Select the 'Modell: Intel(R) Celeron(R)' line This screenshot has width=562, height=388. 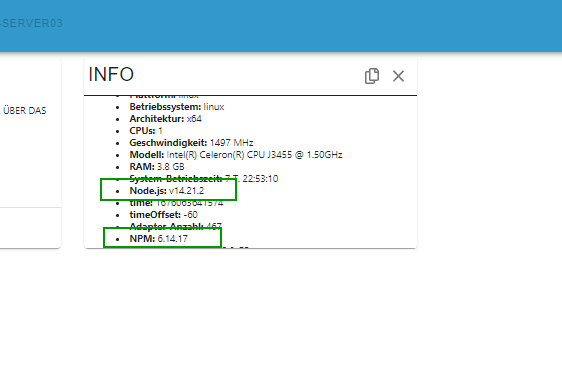pos(235,155)
